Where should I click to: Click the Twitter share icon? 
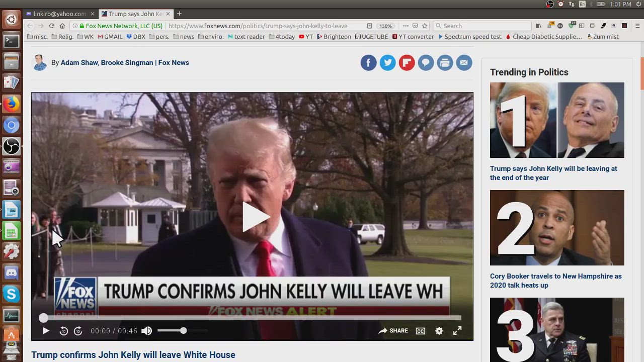click(x=387, y=63)
